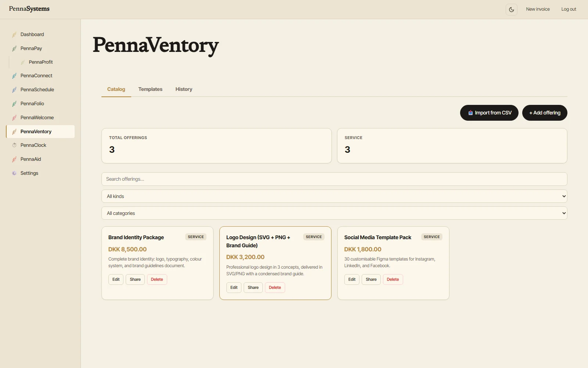The image size is (588, 368).
Task: Click the Dashboard feather icon
Action: 14,35
